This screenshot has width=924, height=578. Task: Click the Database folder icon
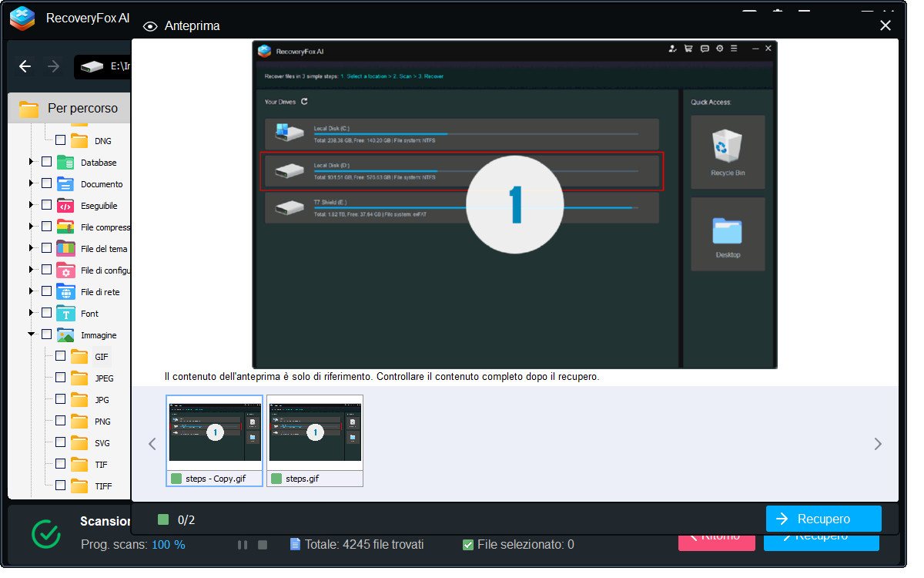[65, 163]
